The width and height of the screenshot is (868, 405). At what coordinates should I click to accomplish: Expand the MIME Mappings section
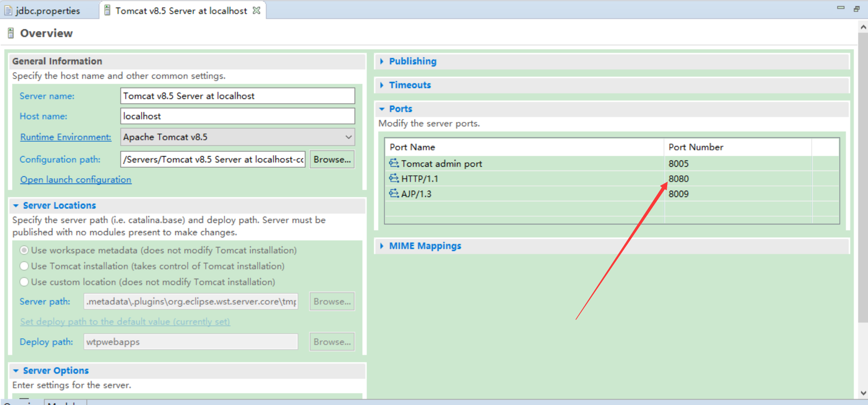tap(382, 245)
